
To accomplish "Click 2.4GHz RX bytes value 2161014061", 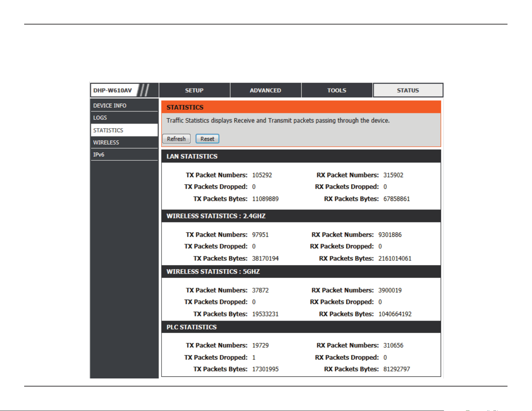I will [x=395, y=259].
